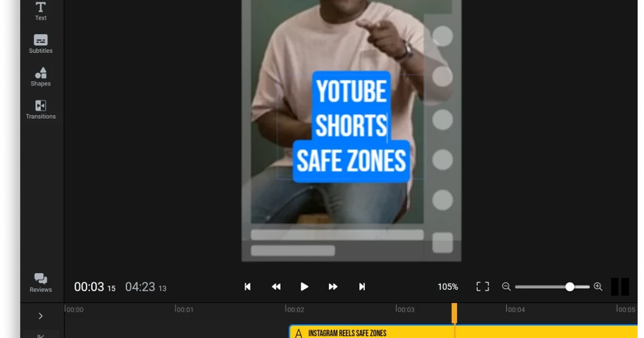The height and width of the screenshot is (338, 644).
Task: Open the Text tool in sidebar
Action: tap(41, 11)
